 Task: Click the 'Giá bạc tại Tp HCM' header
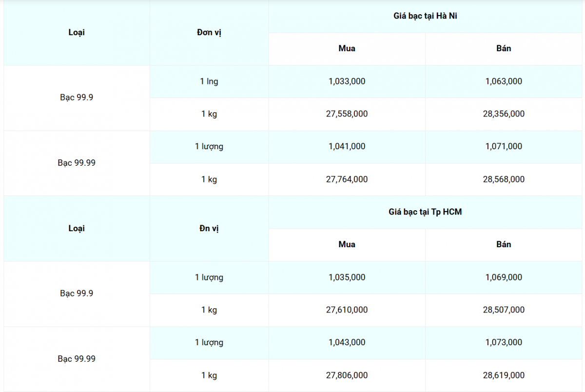click(425, 212)
